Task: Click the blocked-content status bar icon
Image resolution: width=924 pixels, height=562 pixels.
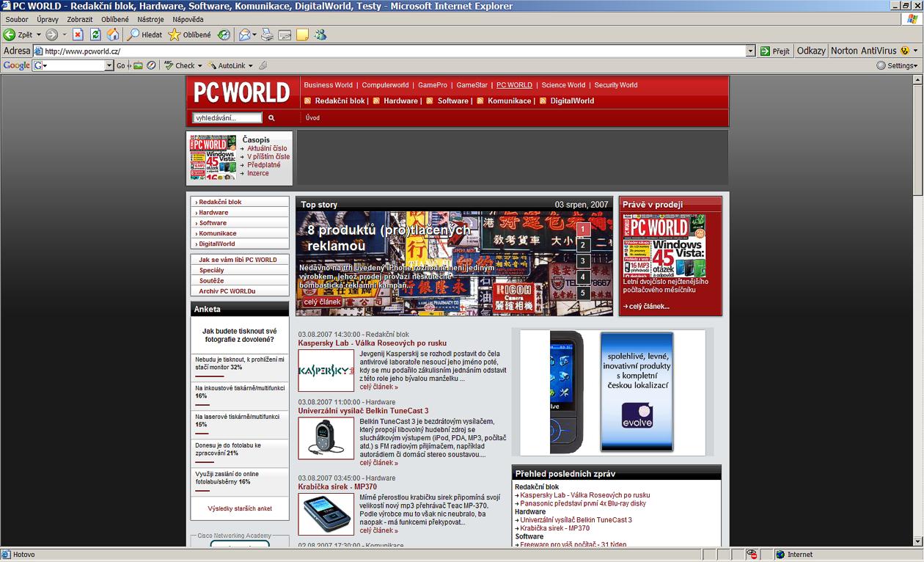Action: [752, 555]
